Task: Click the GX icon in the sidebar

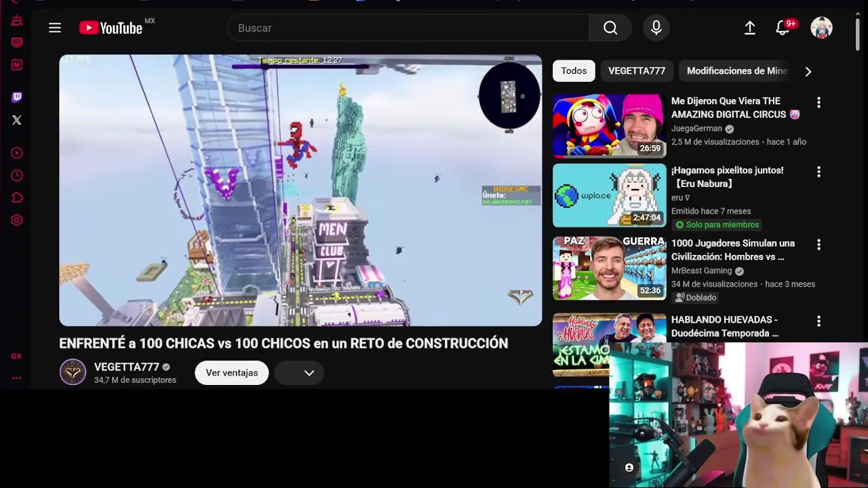Action: coord(16,356)
